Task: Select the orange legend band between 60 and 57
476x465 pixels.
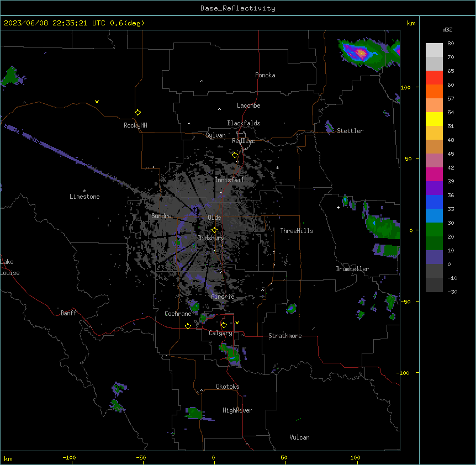Action: click(x=434, y=91)
